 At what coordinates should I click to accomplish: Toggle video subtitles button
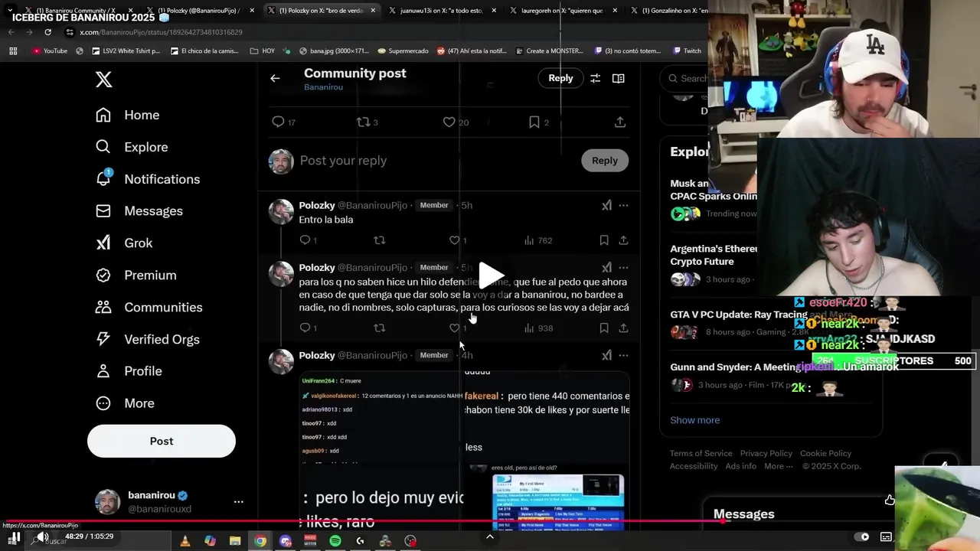pos(886,536)
